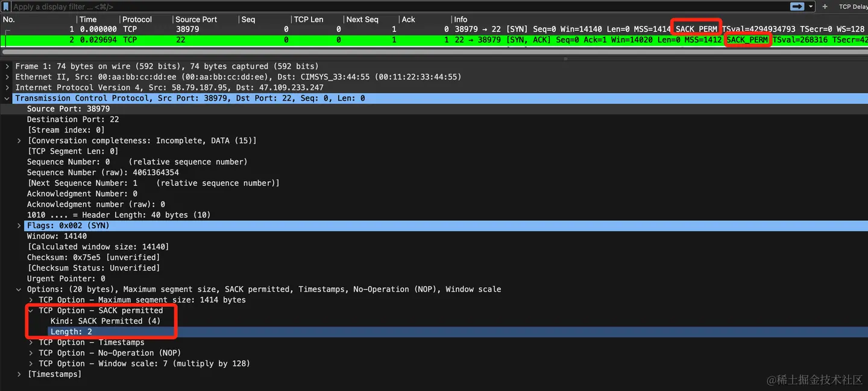Select 'Sequence Number (raw): 4061364354' row
The image size is (868, 391).
(x=434, y=173)
